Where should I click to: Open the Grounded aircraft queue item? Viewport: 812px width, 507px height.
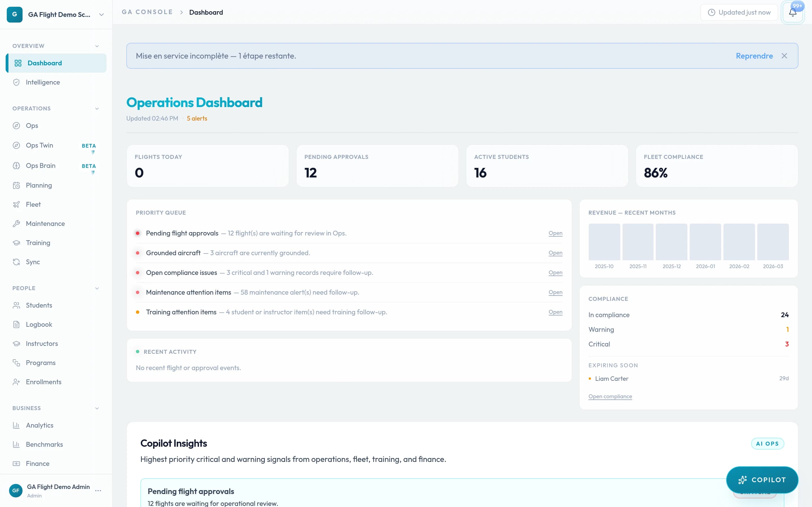555,253
